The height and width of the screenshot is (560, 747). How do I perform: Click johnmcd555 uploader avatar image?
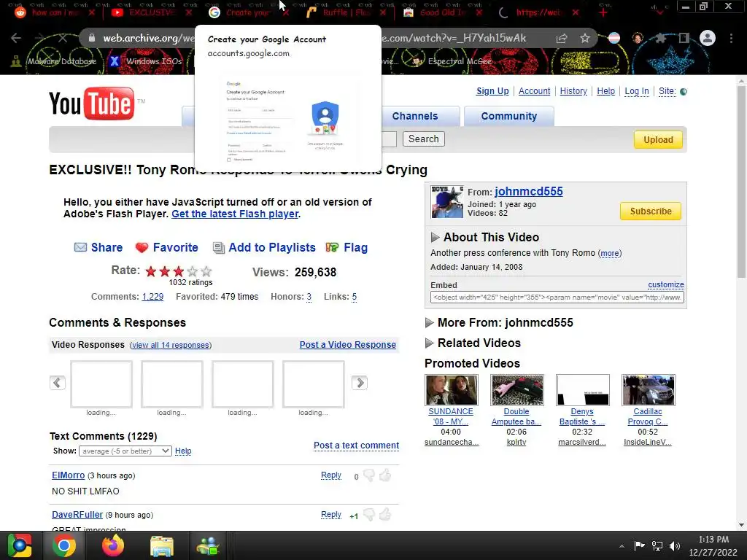pos(447,202)
